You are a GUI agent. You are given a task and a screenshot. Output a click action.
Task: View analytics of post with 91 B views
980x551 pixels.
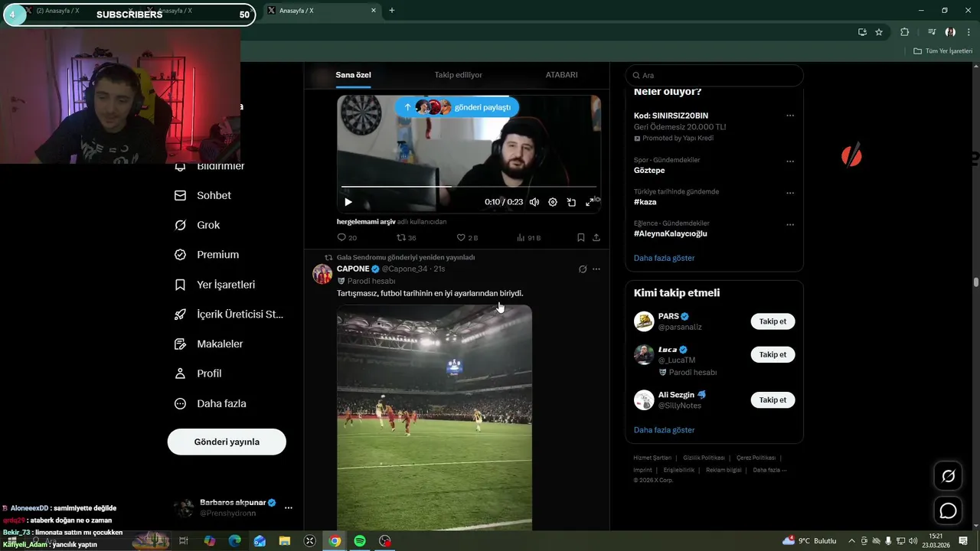pos(528,238)
